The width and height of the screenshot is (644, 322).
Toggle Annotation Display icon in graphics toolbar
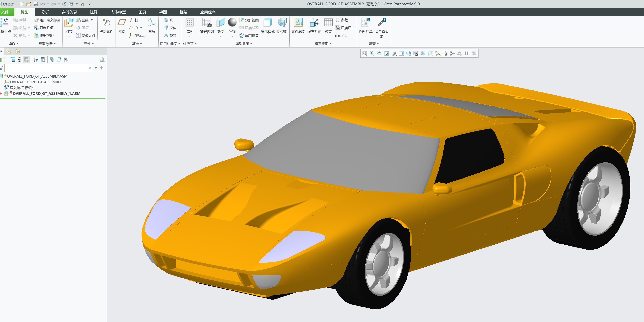click(x=445, y=53)
